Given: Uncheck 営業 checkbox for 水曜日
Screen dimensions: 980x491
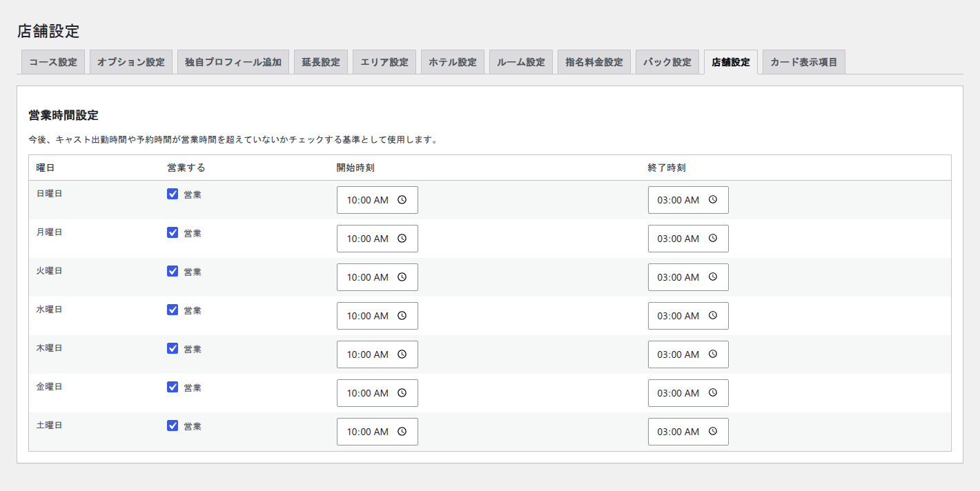Looking at the screenshot, I should 173,310.
